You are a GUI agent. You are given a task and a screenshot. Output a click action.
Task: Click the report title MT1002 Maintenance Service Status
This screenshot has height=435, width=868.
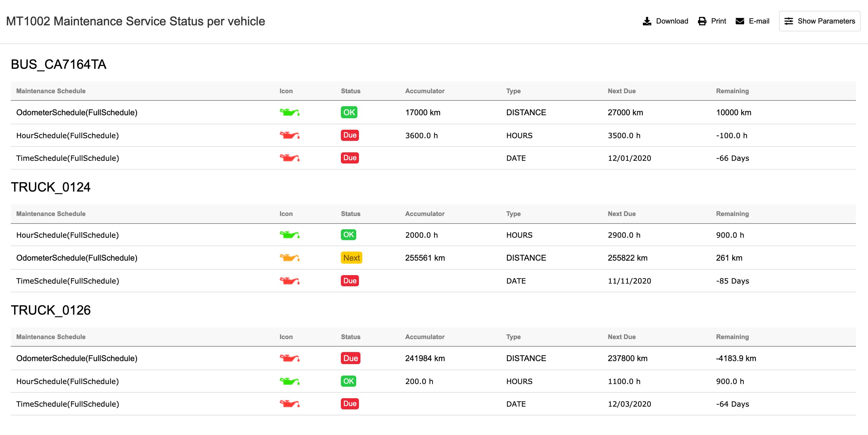point(135,21)
